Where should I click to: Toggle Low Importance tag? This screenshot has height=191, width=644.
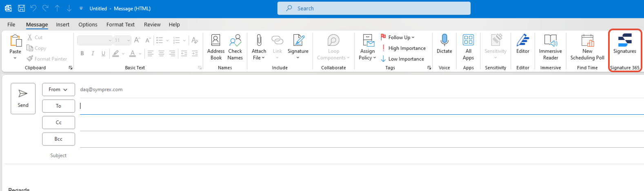[x=402, y=59]
